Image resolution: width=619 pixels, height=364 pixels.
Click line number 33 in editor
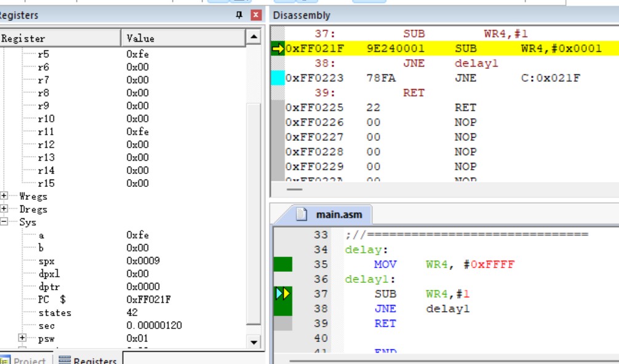coord(321,235)
